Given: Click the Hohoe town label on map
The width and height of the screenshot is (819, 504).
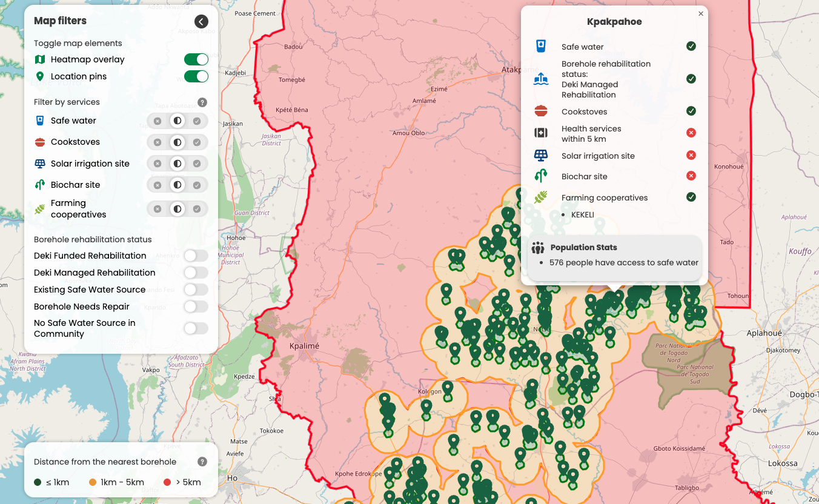Looking at the screenshot, I should coord(236,237).
